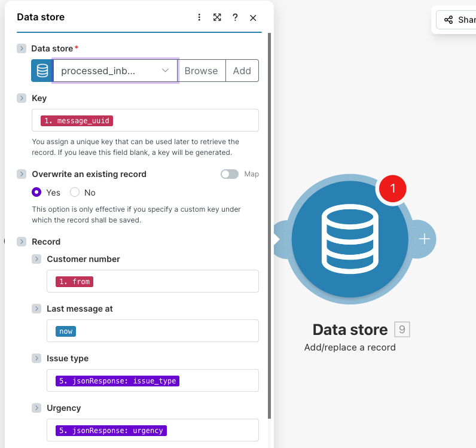Click the panel's vertical scrollbar
The width and height of the screenshot is (476, 448).
click(269, 225)
